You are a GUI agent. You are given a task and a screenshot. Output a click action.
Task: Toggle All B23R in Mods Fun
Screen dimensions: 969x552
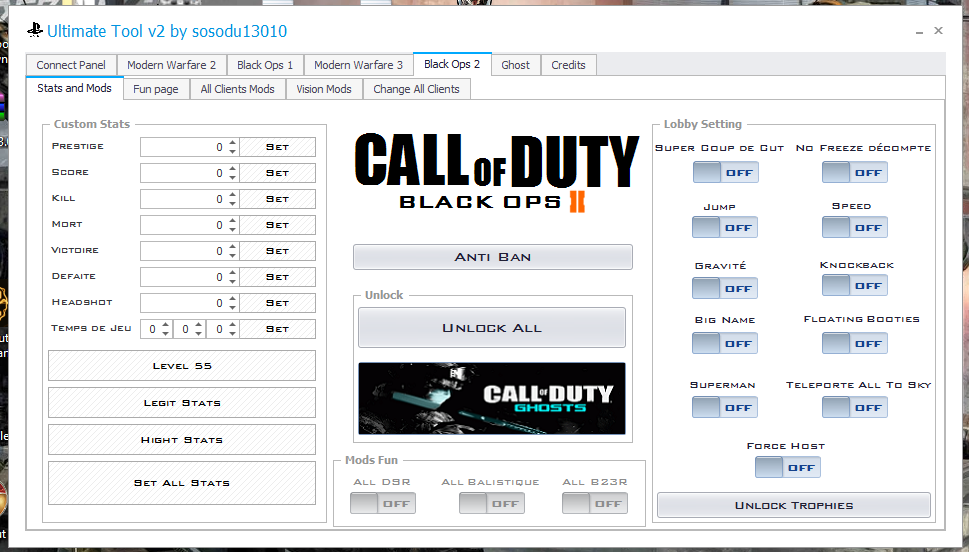pyautogui.click(x=595, y=503)
